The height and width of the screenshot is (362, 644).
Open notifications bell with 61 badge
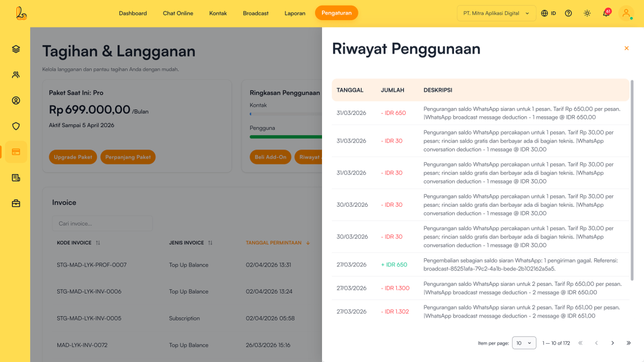tap(606, 13)
